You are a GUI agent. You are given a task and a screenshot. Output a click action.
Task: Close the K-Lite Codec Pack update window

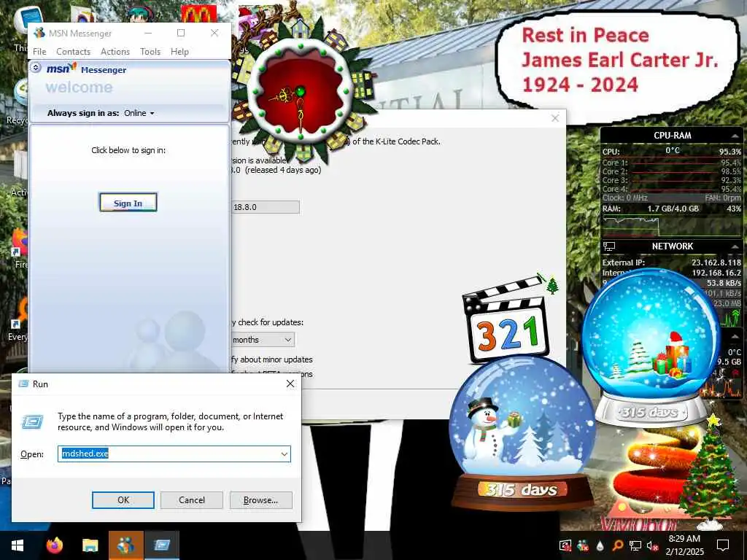[555, 118]
